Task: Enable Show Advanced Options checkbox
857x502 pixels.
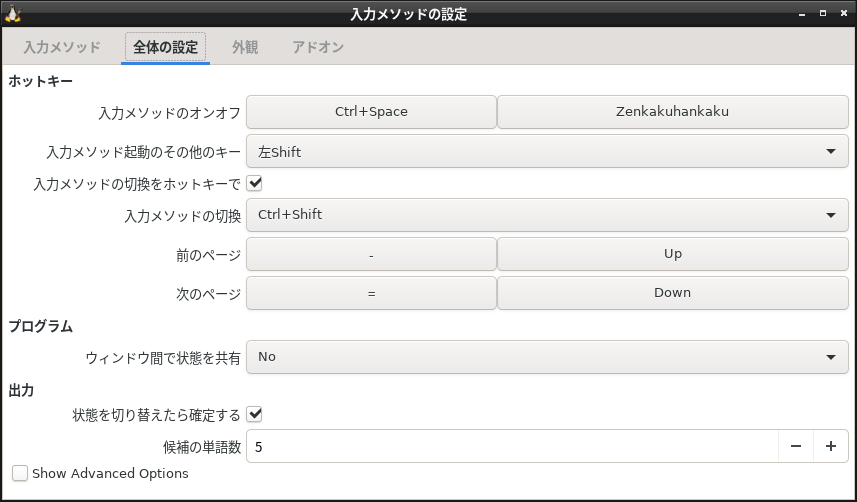Action: click(x=20, y=473)
